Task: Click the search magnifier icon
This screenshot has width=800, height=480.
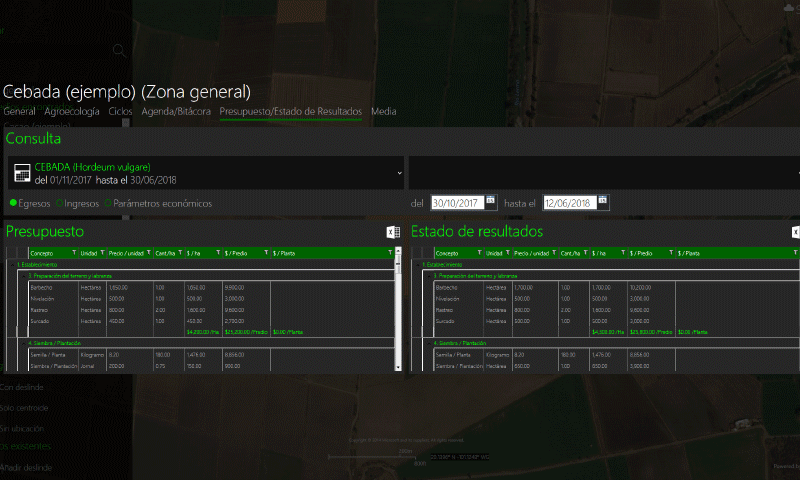Action: tap(119, 50)
